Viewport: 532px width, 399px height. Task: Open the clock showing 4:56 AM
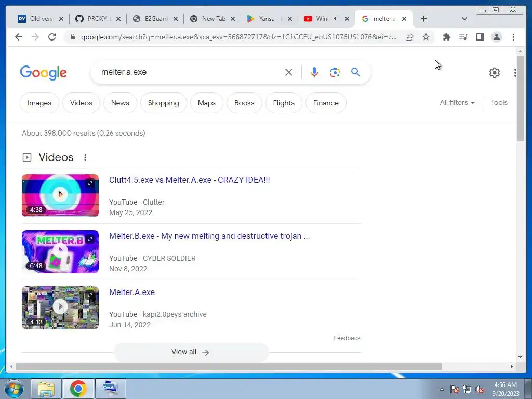point(506,389)
